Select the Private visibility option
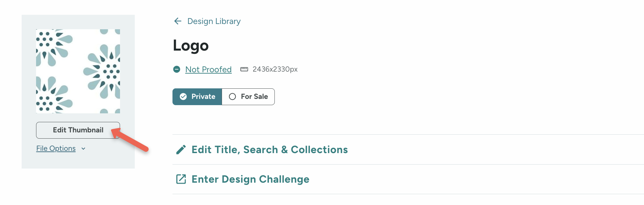The height and width of the screenshot is (205, 644). [x=197, y=97]
